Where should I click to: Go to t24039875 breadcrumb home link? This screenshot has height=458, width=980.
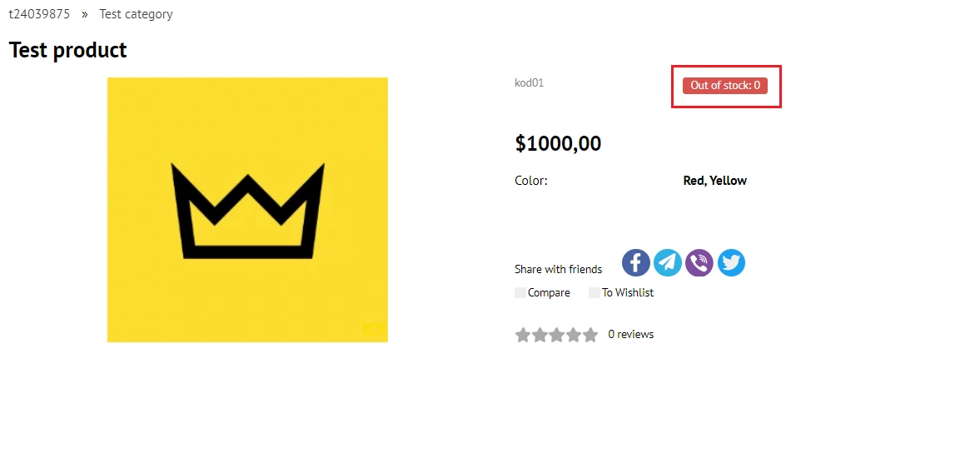(x=39, y=14)
